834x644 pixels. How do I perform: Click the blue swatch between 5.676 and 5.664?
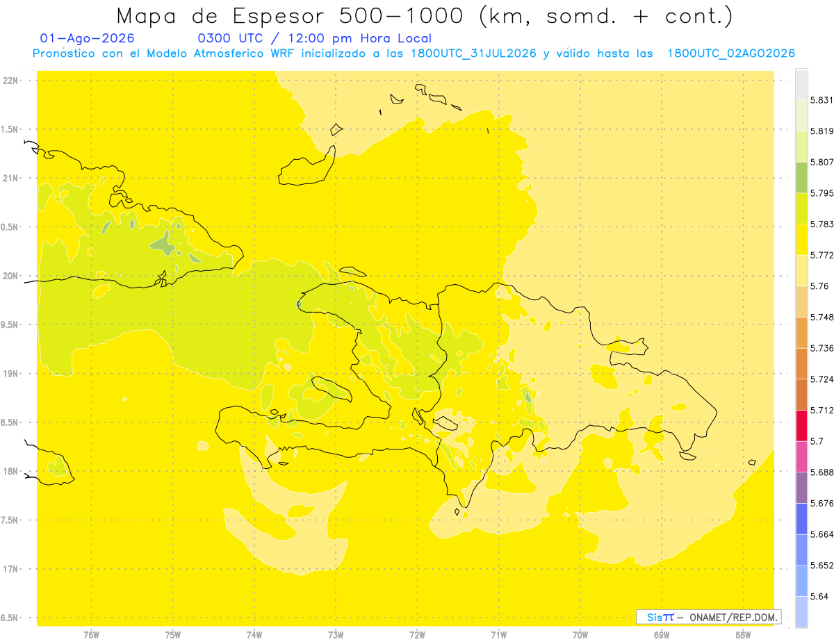click(x=801, y=518)
